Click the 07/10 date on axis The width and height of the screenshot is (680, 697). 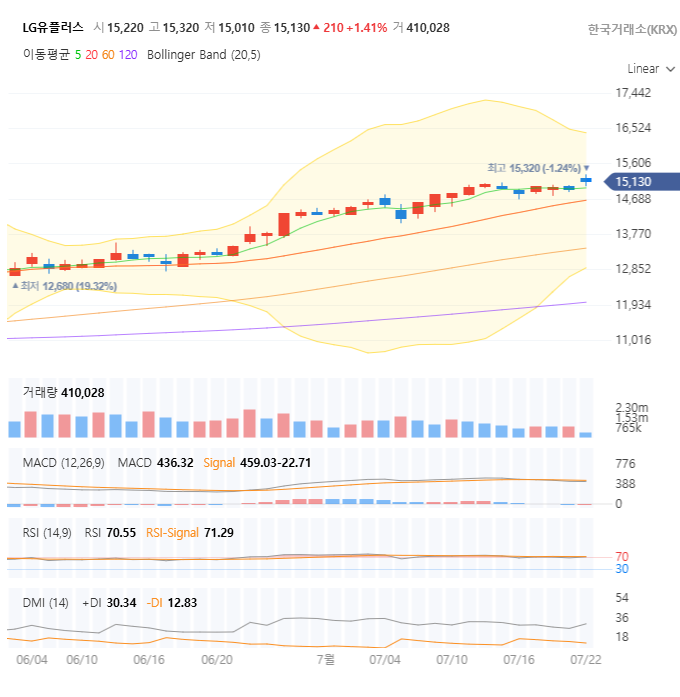click(452, 660)
